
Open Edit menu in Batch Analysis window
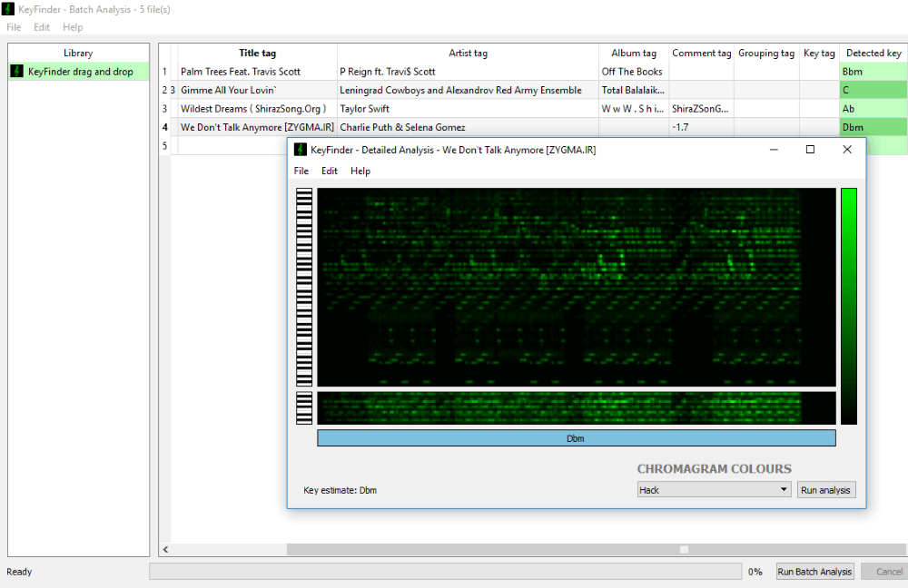tap(41, 27)
